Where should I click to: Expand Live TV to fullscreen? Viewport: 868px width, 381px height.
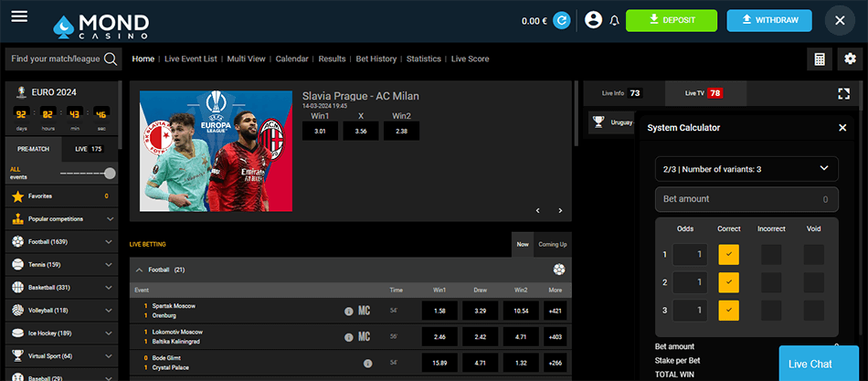(x=843, y=93)
